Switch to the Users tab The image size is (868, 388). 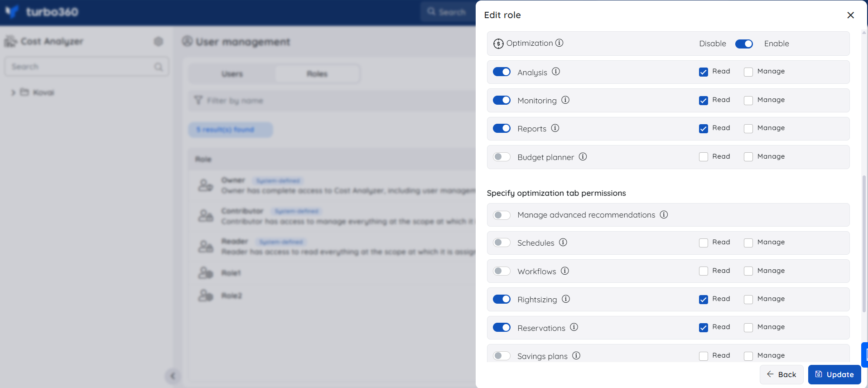[232, 74]
